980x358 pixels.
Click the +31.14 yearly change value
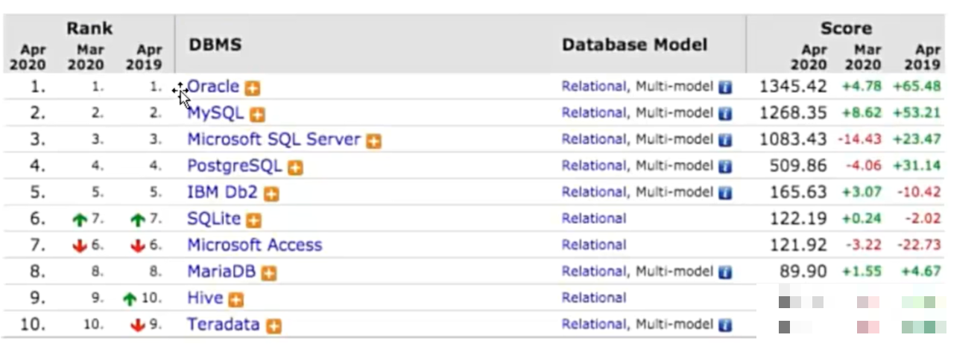[x=917, y=165]
